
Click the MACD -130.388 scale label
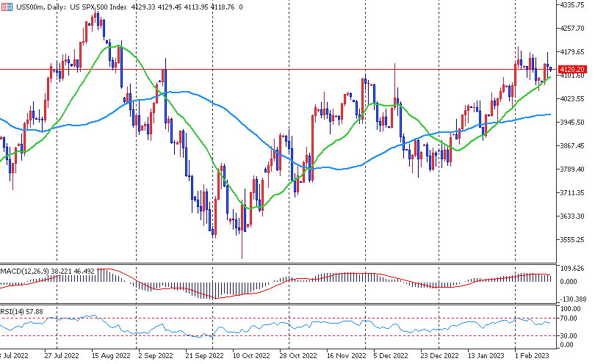[x=571, y=299]
